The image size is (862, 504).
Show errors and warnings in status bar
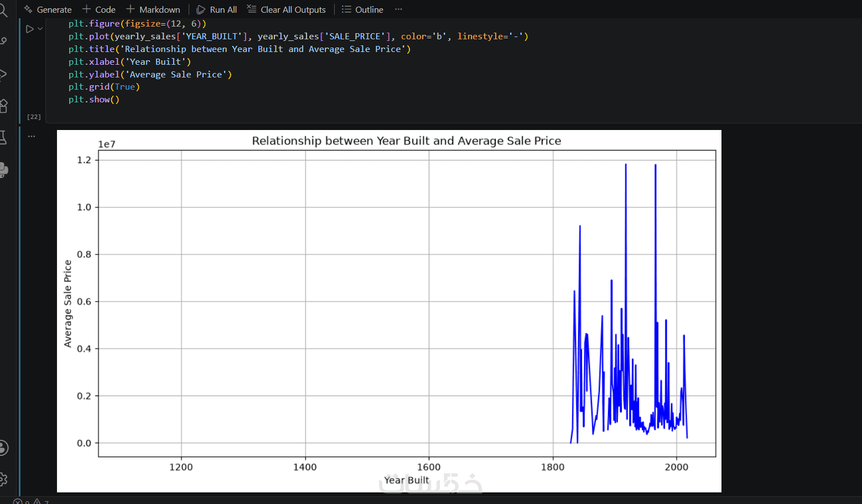32,501
